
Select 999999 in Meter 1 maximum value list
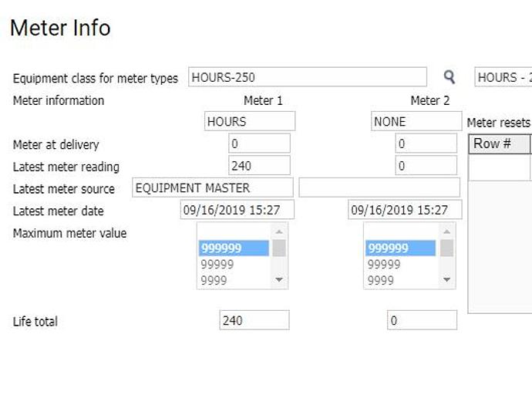[x=234, y=248]
